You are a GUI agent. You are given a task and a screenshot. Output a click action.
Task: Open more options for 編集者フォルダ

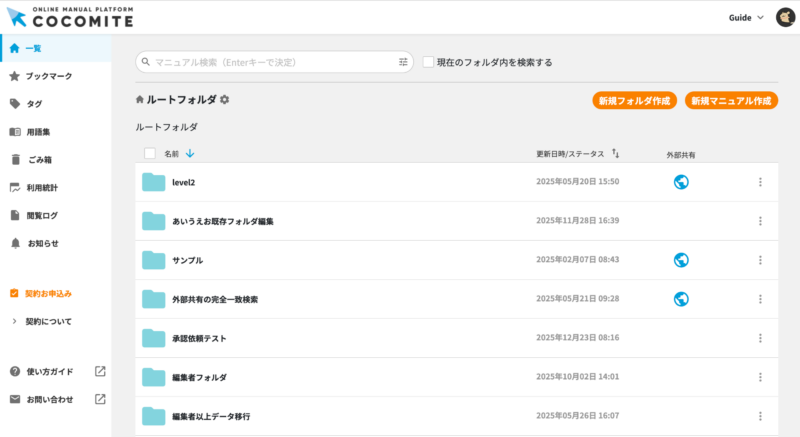click(760, 377)
